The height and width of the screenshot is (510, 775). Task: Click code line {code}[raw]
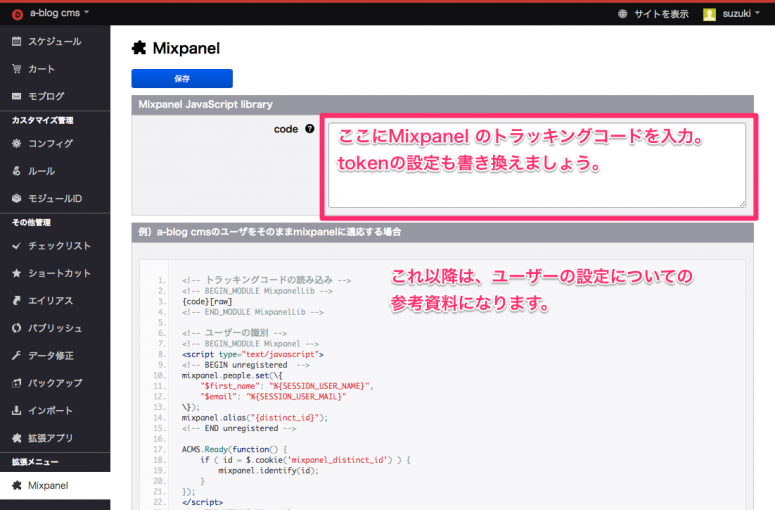tap(207, 301)
